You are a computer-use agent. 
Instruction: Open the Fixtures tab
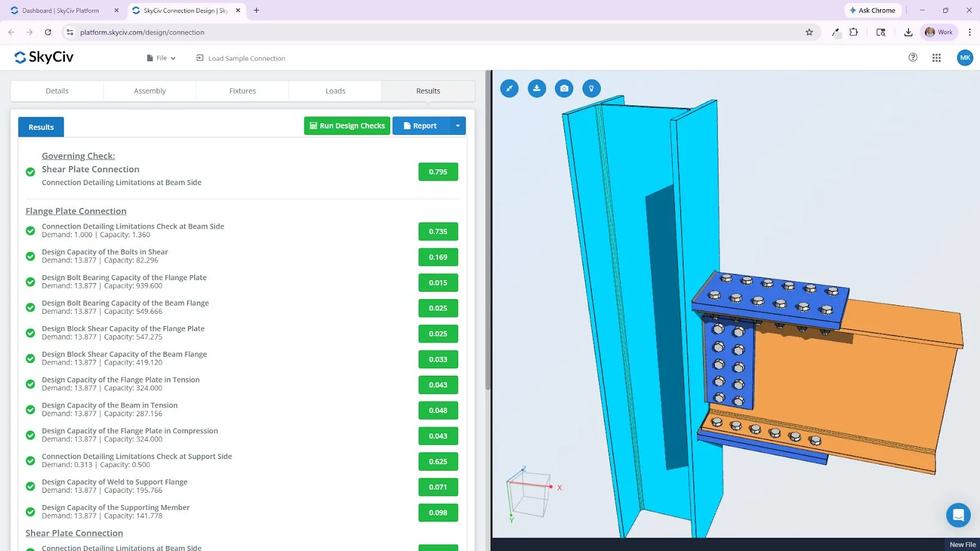[243, 91]
